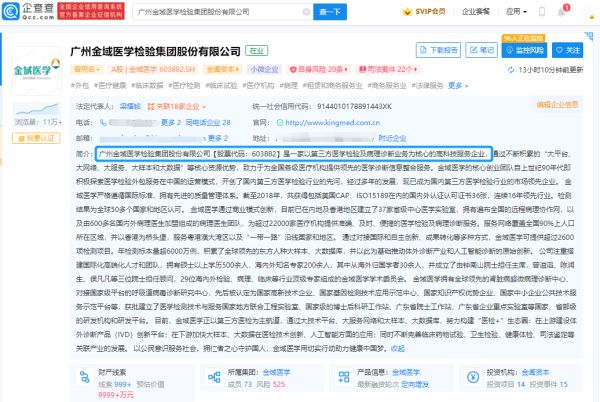Expand 司法案件 22个 tag
The height and width of the screenshot is (402, 600).
point(388,69)
